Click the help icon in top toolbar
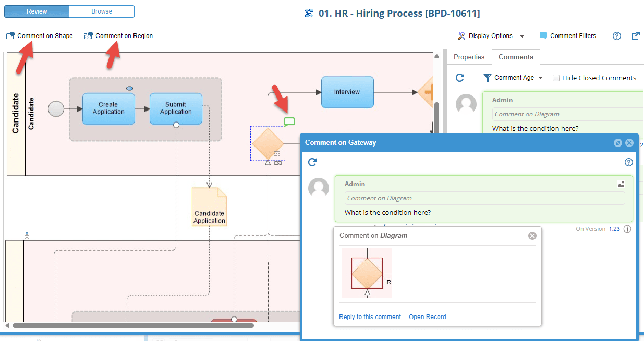 click(x=617, y=36)
